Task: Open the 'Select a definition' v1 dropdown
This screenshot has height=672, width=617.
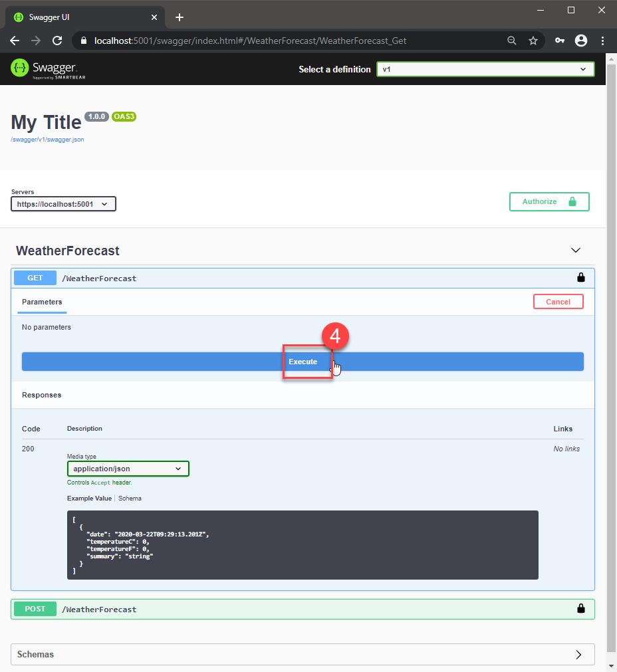Action: [x=485, y=68]
